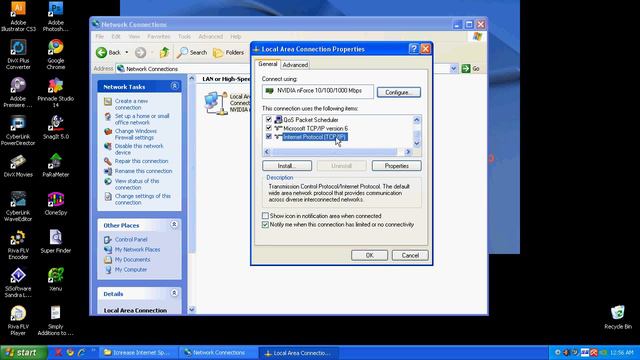
Task: Collapse the Details panel
Action: 174,293
